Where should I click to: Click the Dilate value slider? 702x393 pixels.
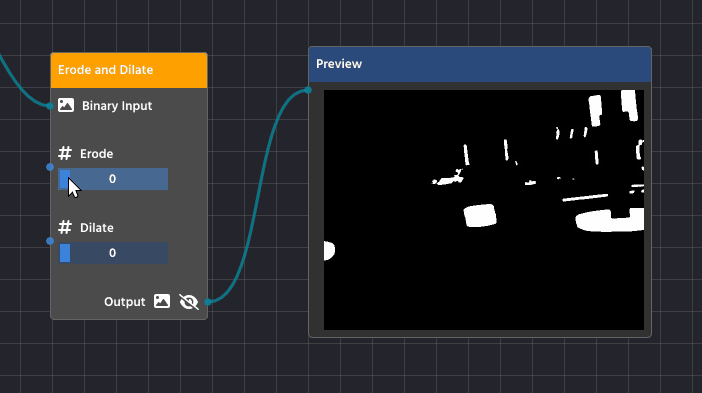[x=113, y=253]
